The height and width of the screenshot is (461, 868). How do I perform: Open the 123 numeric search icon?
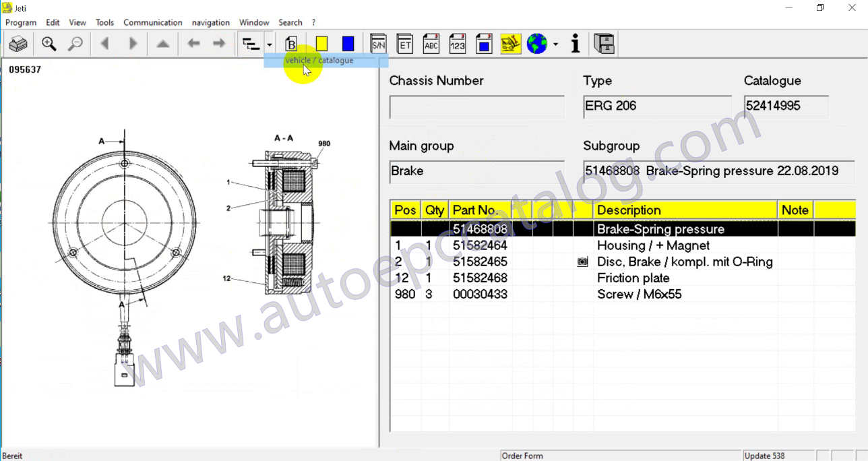[x=457, y=43]
